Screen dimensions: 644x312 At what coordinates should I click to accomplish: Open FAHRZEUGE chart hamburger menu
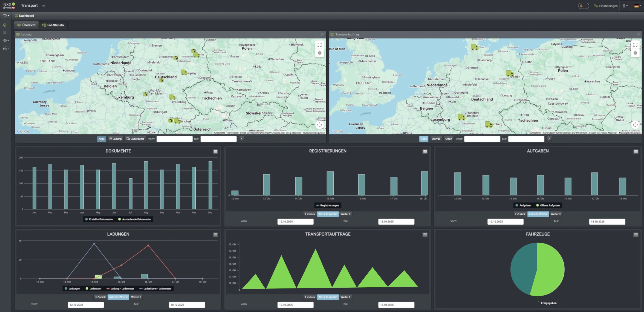[636, 235]
